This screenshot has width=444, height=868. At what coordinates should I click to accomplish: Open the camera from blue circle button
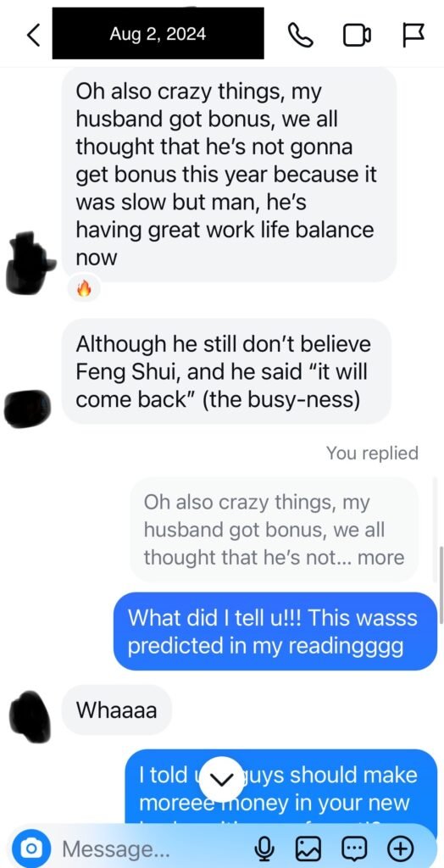(34, 848)
